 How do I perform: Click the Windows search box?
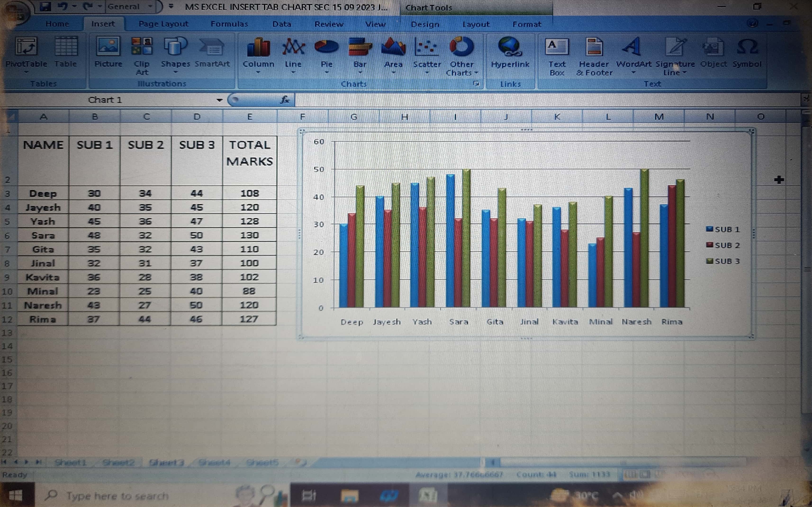[117, 495]
